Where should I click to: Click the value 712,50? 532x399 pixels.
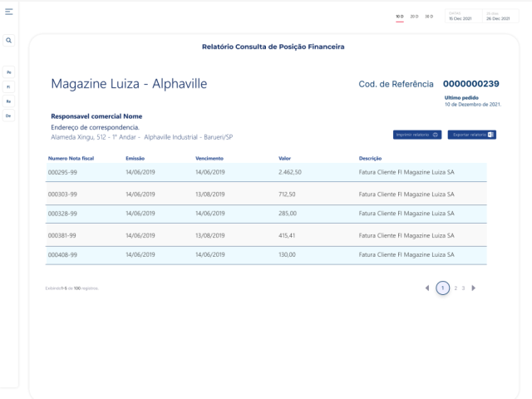pos(287,195)
